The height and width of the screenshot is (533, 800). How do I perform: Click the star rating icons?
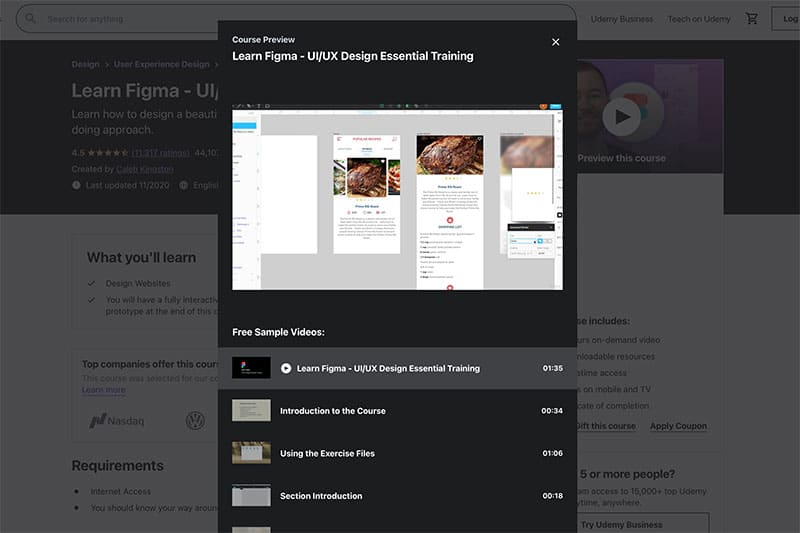coord(108,153)
